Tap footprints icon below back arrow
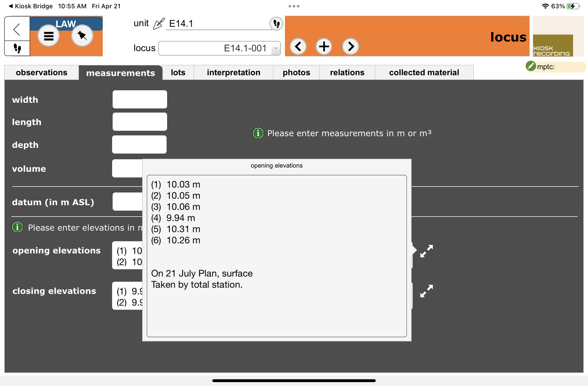 17,48
